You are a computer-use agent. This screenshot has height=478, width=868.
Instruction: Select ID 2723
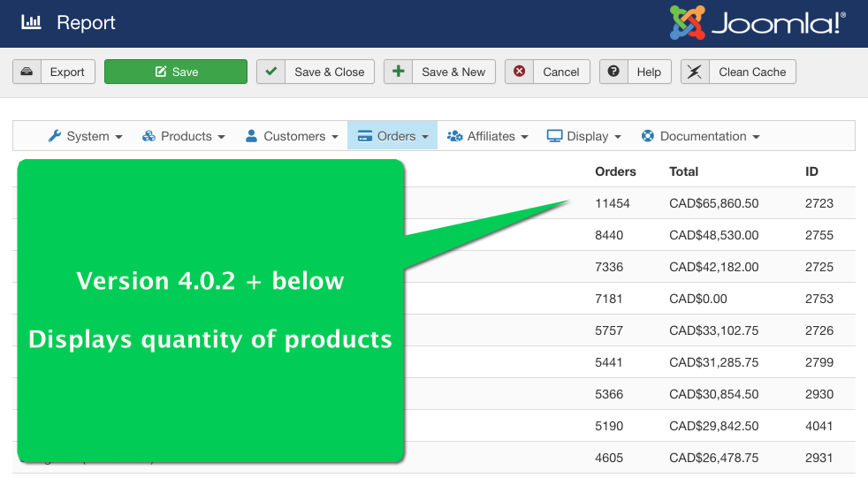tap(819, 203)
